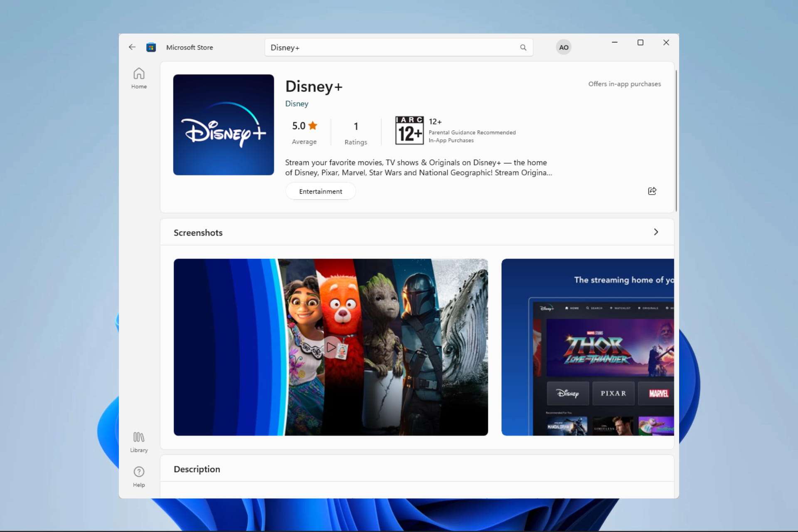The height and width of the screenshot is (532, 798).
Task: Click the Description section heading
Action: (197, 469)
